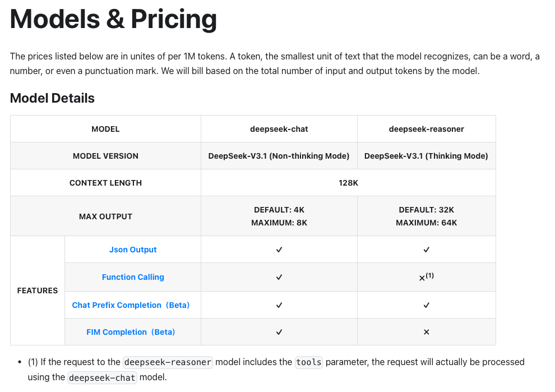Click DeepSeek-V3.1 (Thinking Mode) version cell
Image resolution: width=555 pixels, height=392 pixels.
pos(426,156)
